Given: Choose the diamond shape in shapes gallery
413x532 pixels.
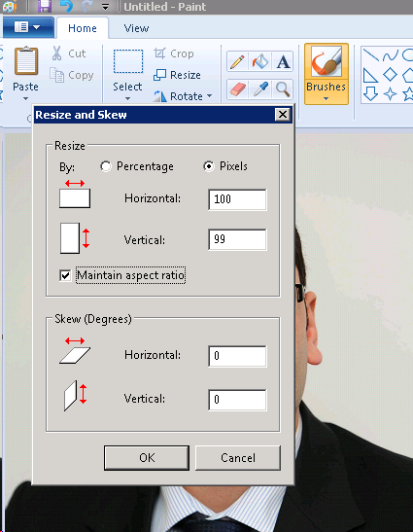Looking at the screenshot, I should [390, 75].
